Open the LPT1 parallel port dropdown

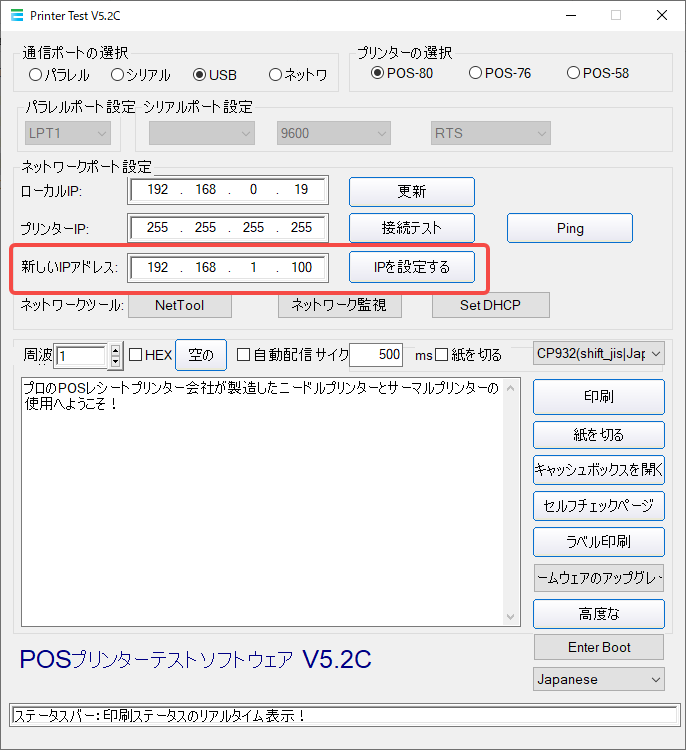[x=67, y=133]
